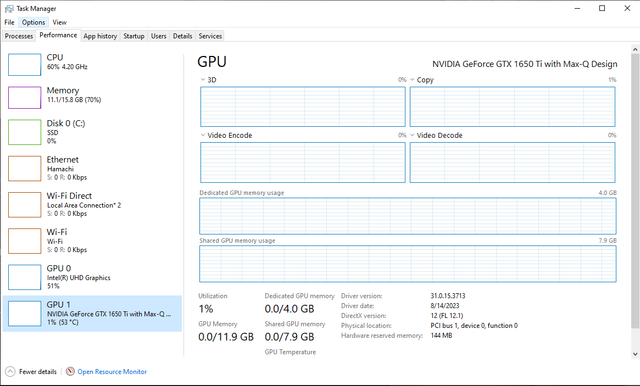
Task: Click the "1% (53 °C)" GPU 1 text
Action: (63, 322)
